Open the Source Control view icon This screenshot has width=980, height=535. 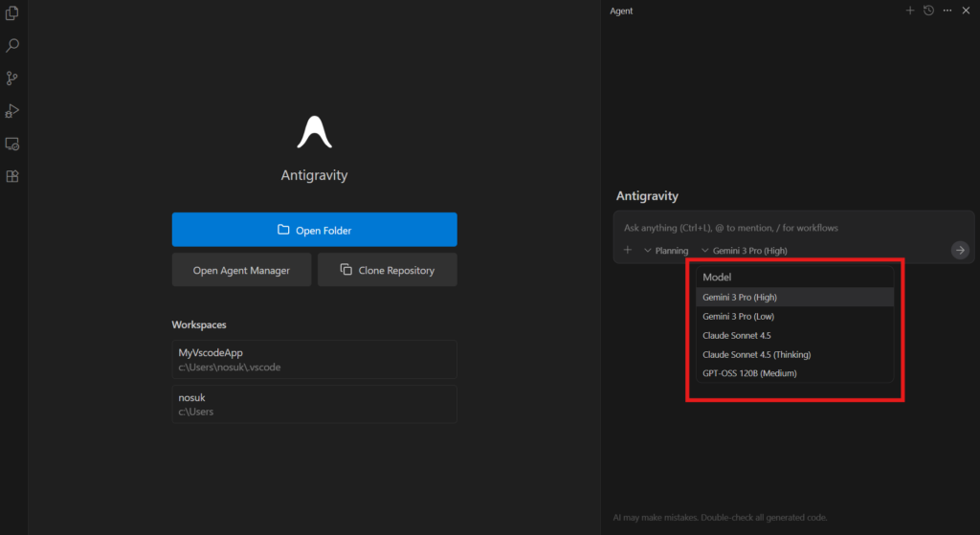[12, 78]
